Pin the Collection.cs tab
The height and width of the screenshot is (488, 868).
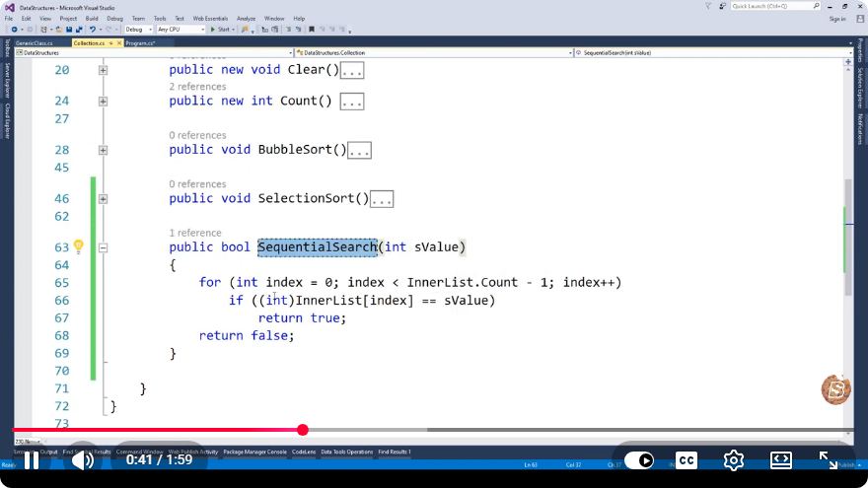click(110, 43)
